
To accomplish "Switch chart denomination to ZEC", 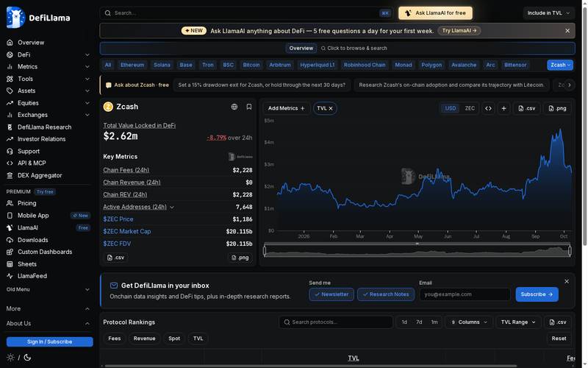I will pos(470,108).
